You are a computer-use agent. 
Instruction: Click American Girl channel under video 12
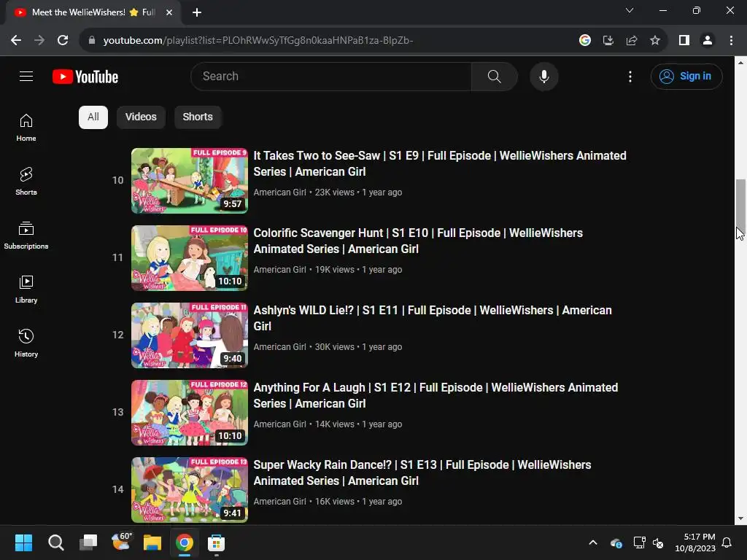coord(279,347)
